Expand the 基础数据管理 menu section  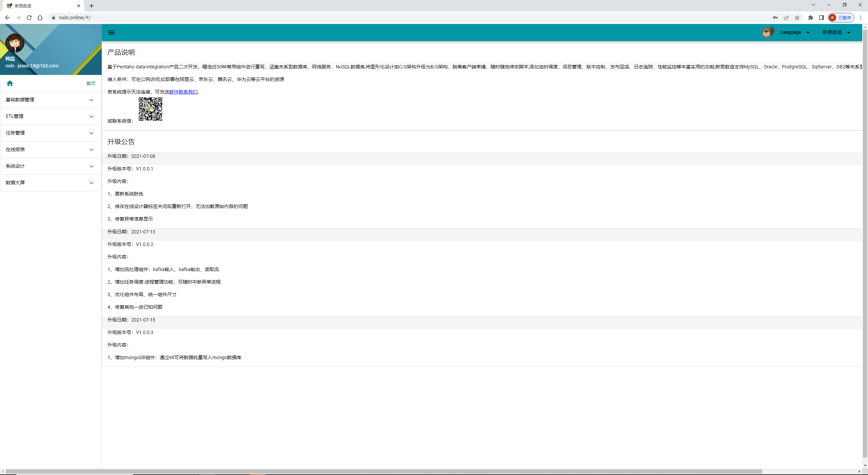tap(51, 100)
